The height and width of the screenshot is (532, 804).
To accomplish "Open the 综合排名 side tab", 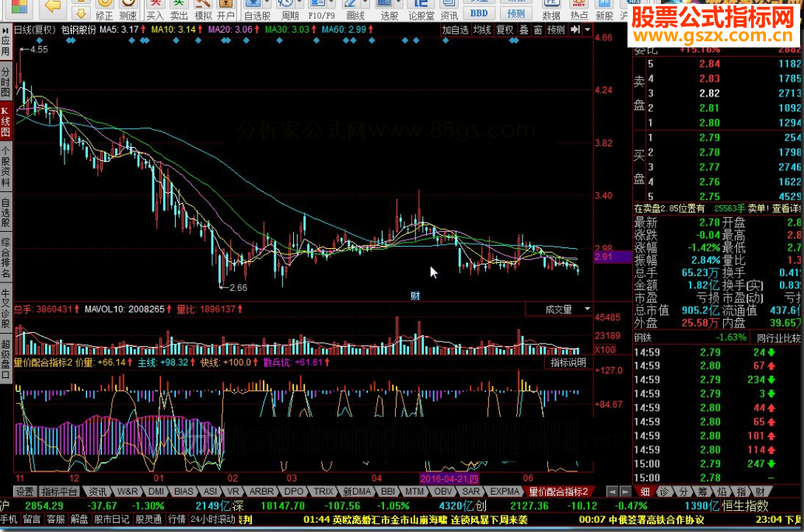I will (5, 257).
